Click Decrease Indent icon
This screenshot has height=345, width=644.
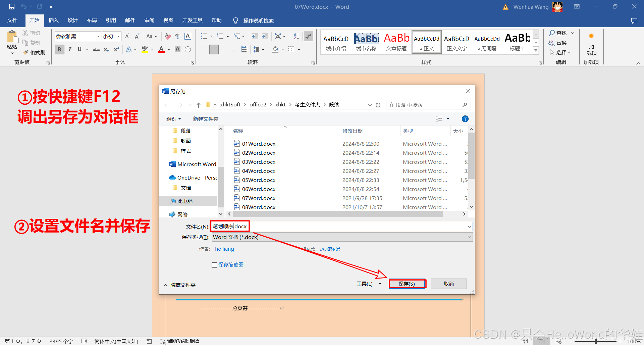[255, 36]
